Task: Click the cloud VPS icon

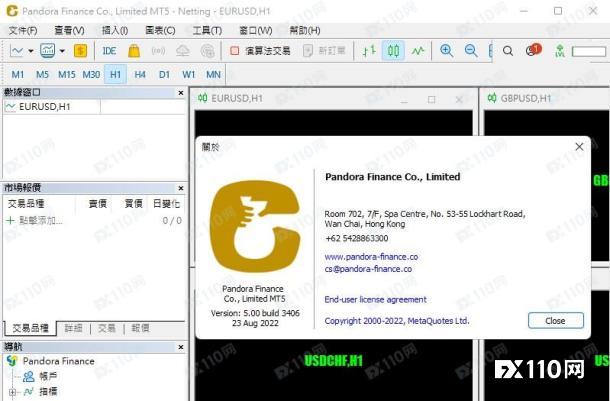Action: tap(183, 51)
